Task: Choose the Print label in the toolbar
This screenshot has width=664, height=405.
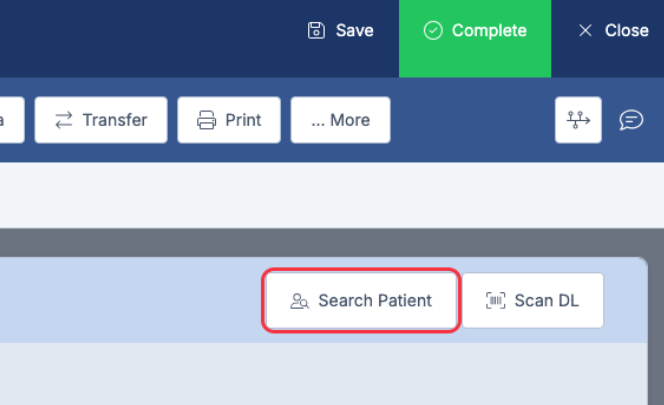Action: [x=243, y=120]
